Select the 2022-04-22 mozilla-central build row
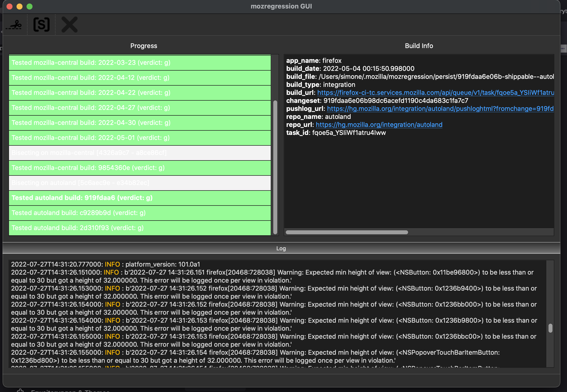567x392 pixels. point(140,93)
